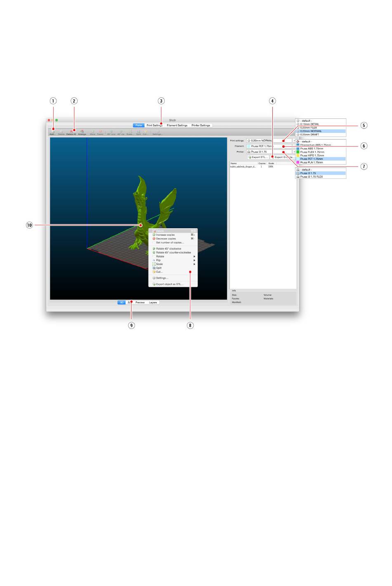Select the dragon object row in list
Image resolution: width=392 pixels, height=586 pixels.
point(263,167)
